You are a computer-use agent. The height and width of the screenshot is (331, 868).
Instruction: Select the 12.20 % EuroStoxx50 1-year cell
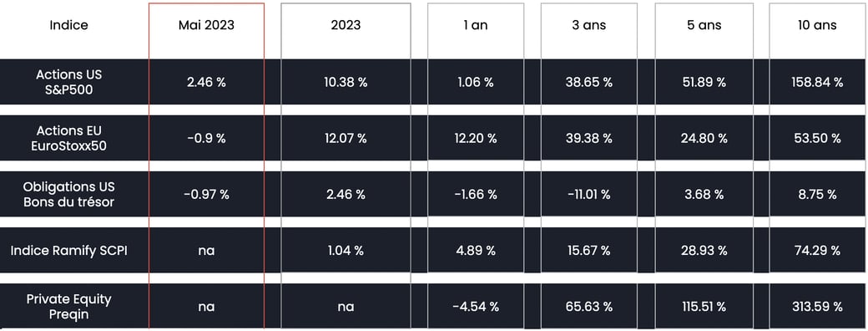[476, 138]
